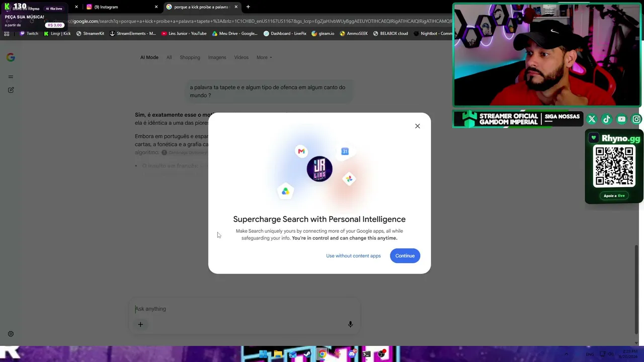Click the plus attachment button
The width and height of the screenshot is (644, 362).
tap(140, 324)
